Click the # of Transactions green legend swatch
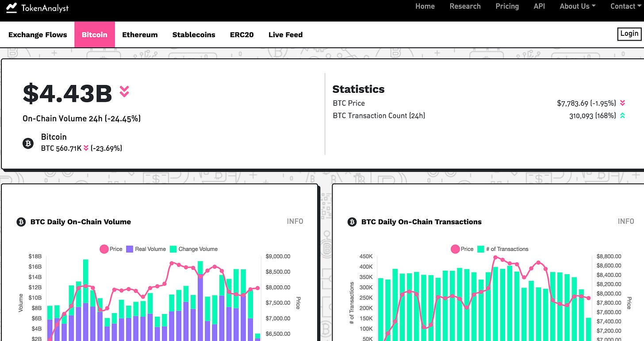Screen dimensions: 644x341 tap(481, 249)
